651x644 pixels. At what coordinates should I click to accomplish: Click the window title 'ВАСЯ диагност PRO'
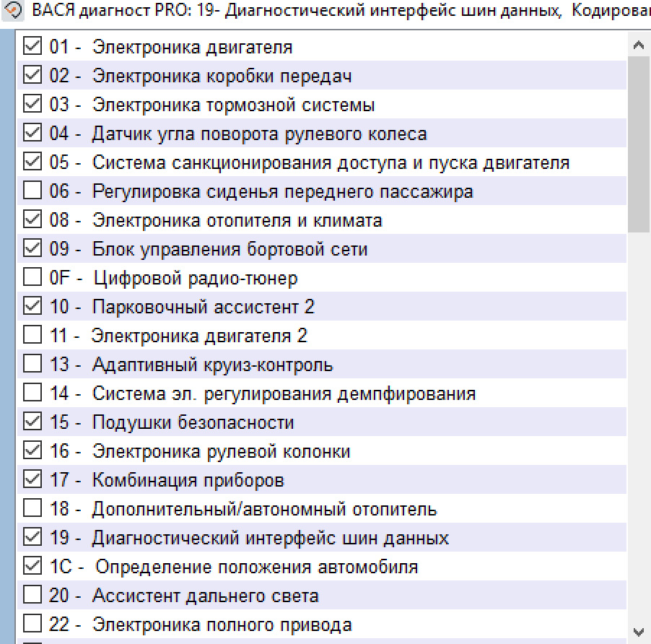pyautogui.click(x=111, y=10)
